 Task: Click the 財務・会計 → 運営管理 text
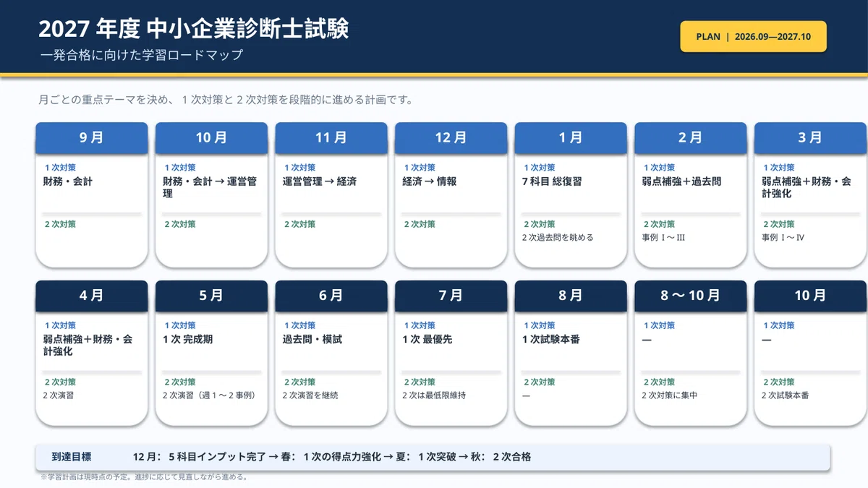210,187
